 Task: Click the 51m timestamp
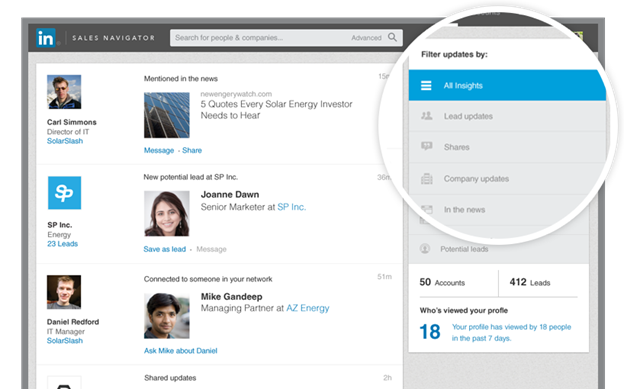[x=384, y=277]
